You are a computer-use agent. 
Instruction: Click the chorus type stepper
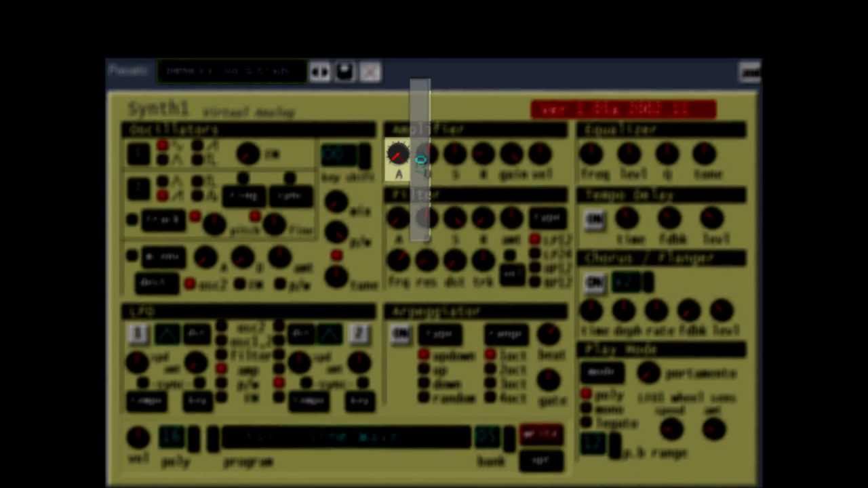[x=648, y=282]
